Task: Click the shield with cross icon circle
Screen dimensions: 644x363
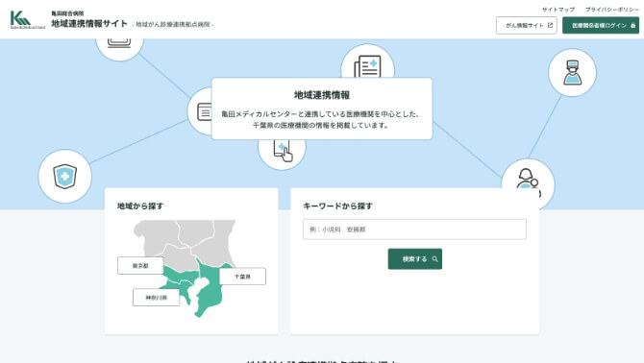Action: pyautogui.click(x=65, y=177)
